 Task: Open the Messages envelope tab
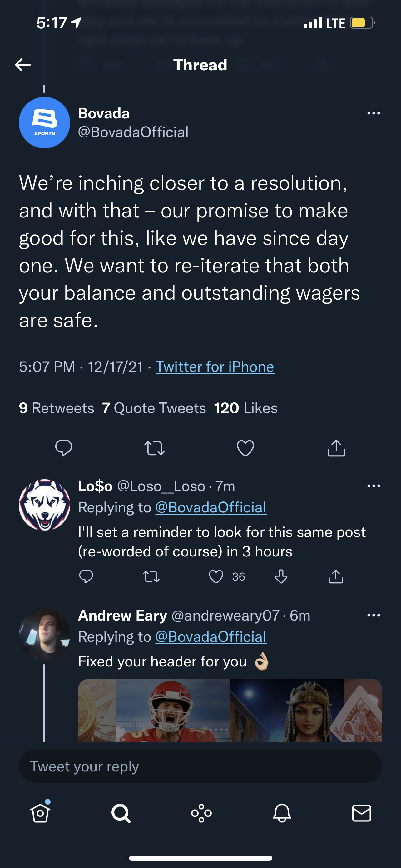click(362, 813)
